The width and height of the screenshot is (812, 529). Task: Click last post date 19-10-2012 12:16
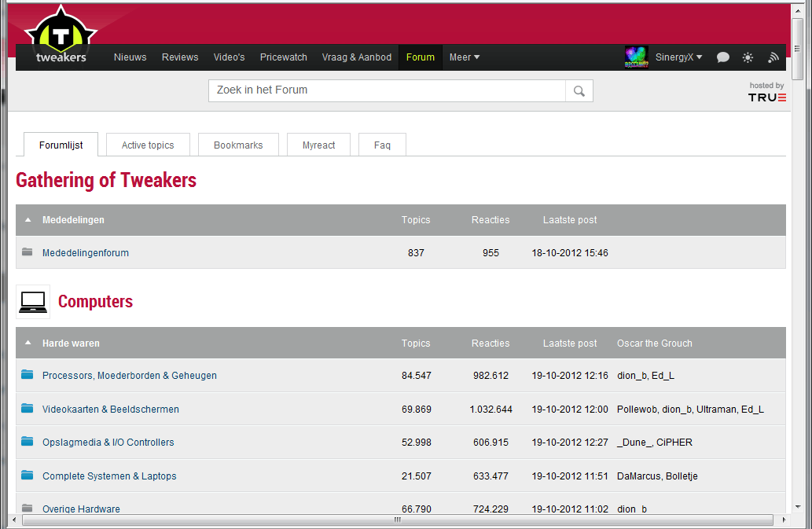click(570, 375)
